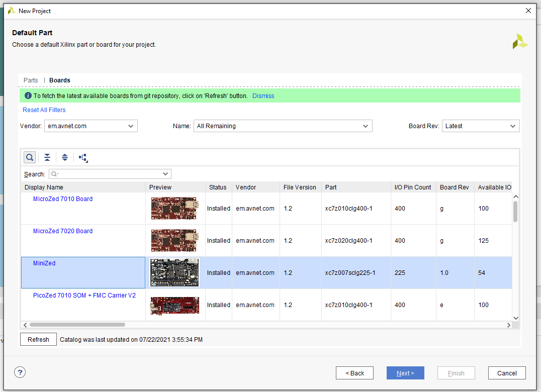Select the MiniZed board name
This screenshot has height=392, width=541.
(44, 263)
